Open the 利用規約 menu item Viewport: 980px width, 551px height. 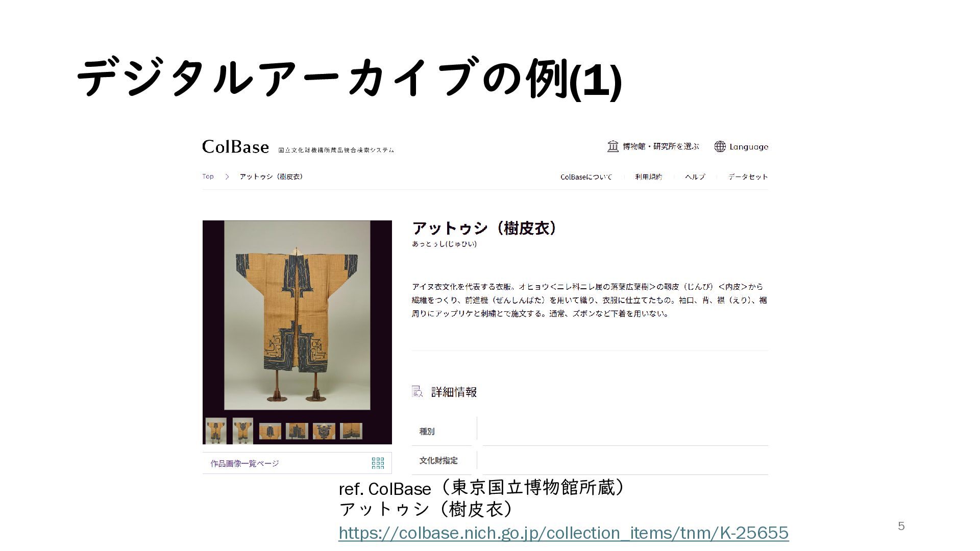pyautogui.click(x=648, y=177)
